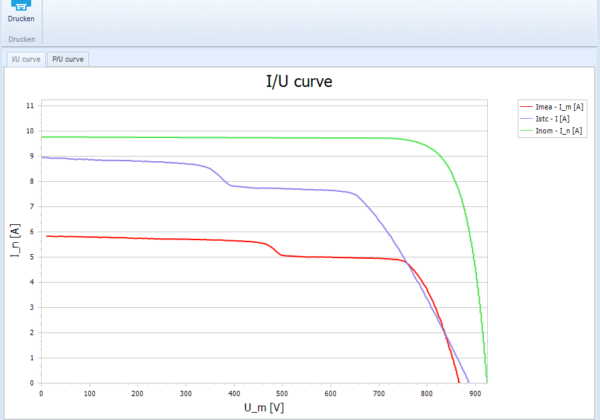
Task: Click the I_n [A] axis label
Action: [15, 240]
